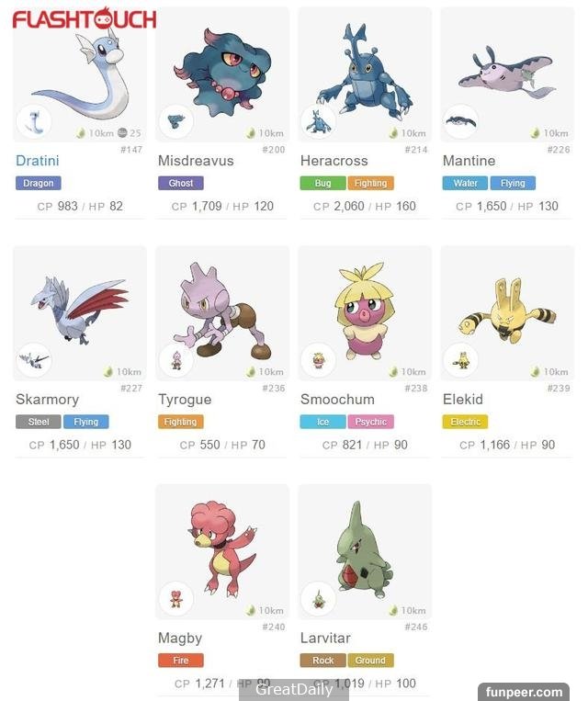Select the Psychic type tag
The image size is (588, 701).
(x=370, y=422)
